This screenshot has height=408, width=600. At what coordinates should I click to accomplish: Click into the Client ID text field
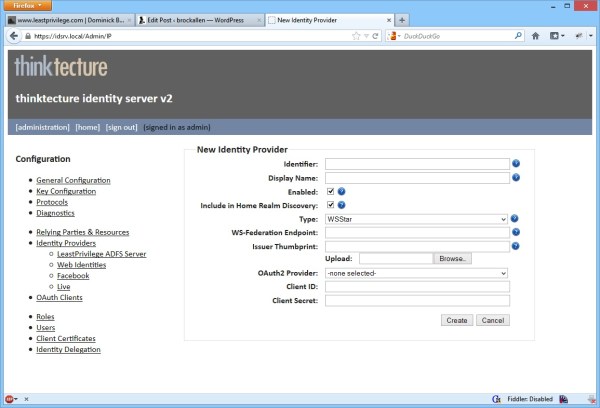coord(416,286)
